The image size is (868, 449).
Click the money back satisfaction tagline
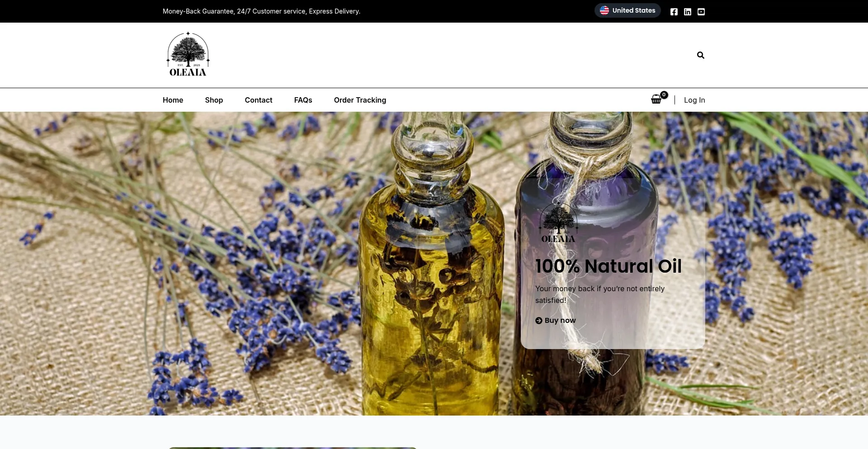tap(599, 294)
